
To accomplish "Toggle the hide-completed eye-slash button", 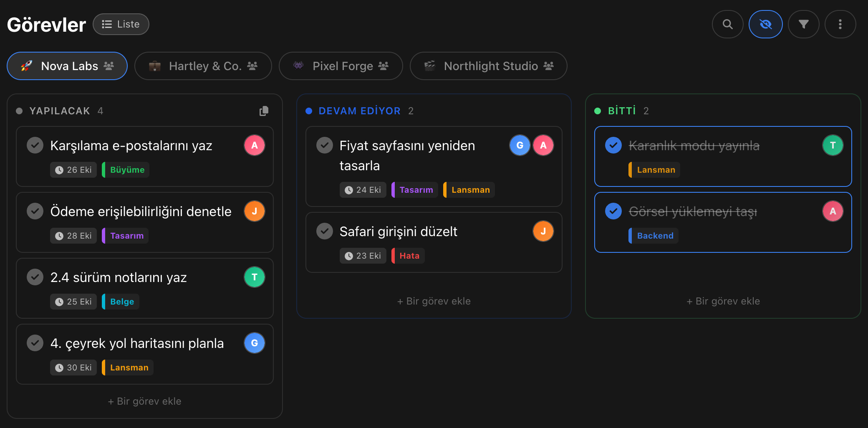I will tap(765, 24).
